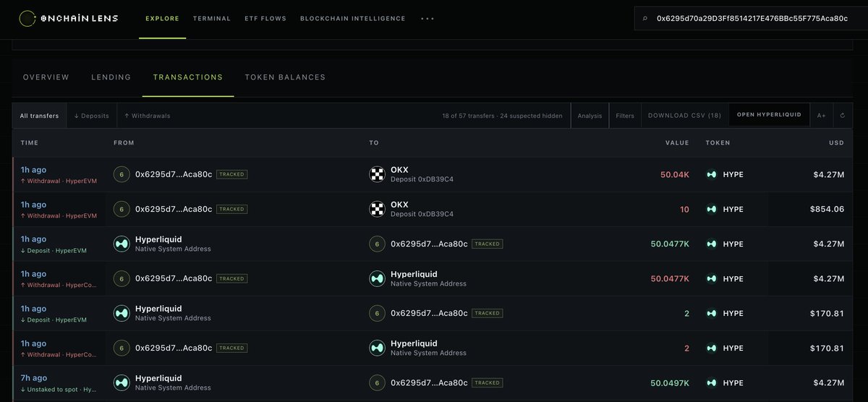Image resolution: width=868 pixels, height=402 pixels.
Task: Click Hyperliquid recipient icon in 2 HYPE withdrawal row
Action: pyautogui.click(x=377, y=348)
